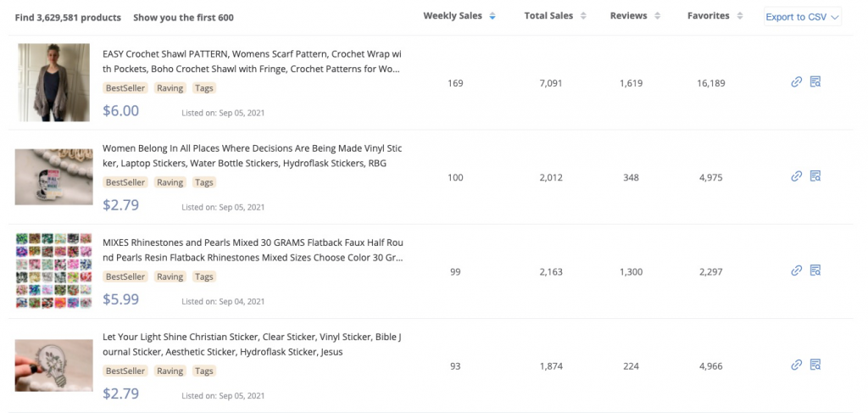This screenshot has height=413, width=868.
Task: Click Raving badge on Women Belong sticker
Action: tap(170, 182)
